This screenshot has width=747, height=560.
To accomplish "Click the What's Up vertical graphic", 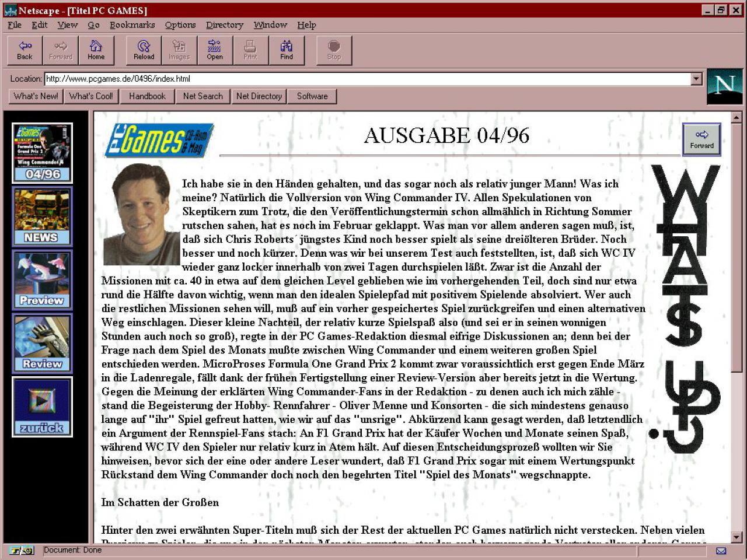I will click(685, 309).
